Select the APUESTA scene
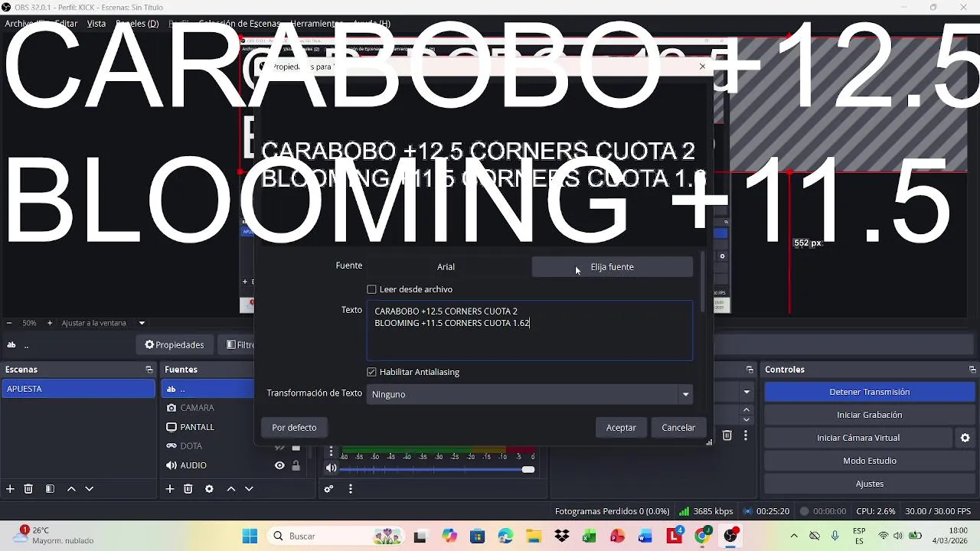This screenshot has width=980, height=551. (78, 389)
